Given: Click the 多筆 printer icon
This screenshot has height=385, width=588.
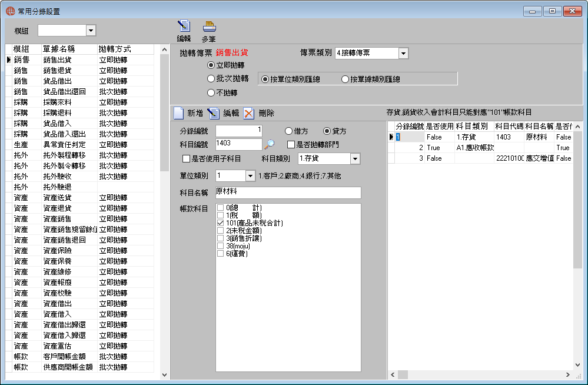Looking at the screenshot, I should (x=210, y=26).
